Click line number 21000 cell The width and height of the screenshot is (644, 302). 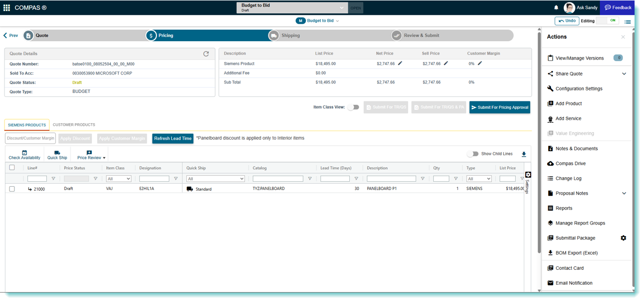39,189
